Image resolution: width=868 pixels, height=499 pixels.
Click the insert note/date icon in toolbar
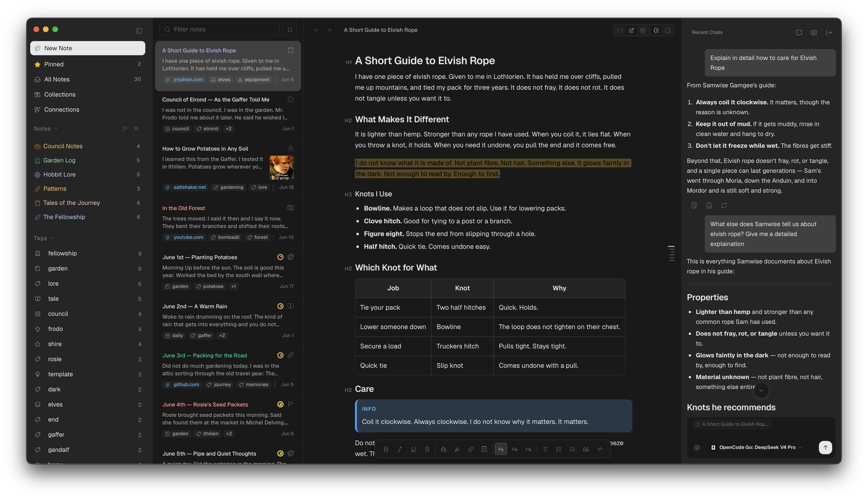[484, 449]
